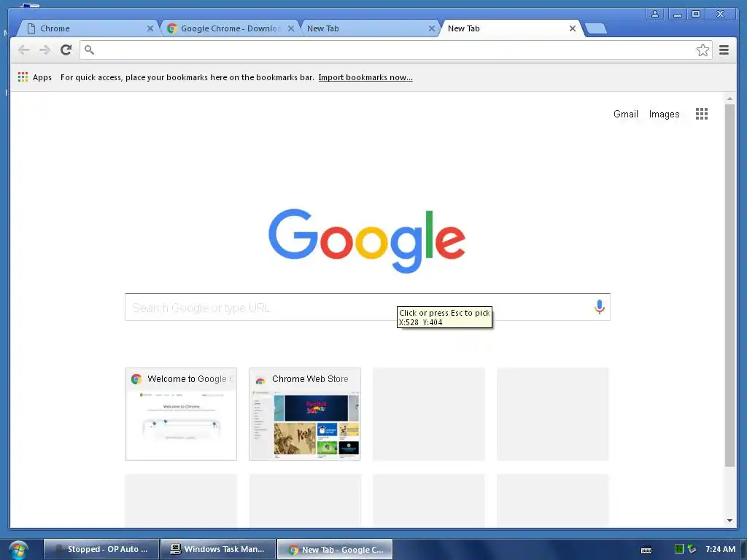Open Stopped - OP Auto taskbar item
This screenshot has width=747, height=560.
(101, 550)
